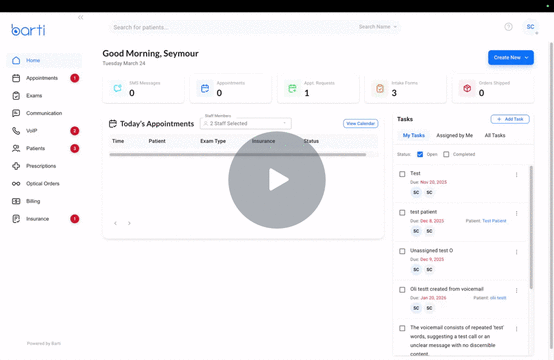
Task: Open options for Oli testt voicemail task
Action: click(x=517, y=290)
